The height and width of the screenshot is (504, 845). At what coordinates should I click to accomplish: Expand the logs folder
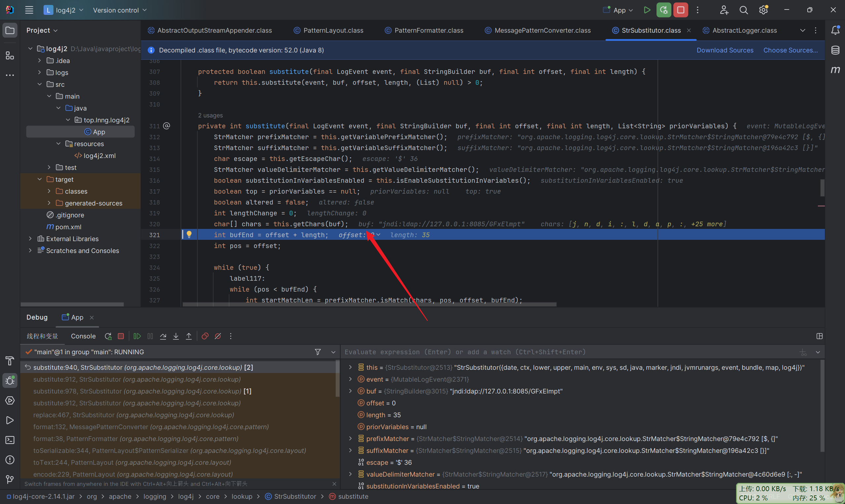pyautogui.click(x=39, y=72)
